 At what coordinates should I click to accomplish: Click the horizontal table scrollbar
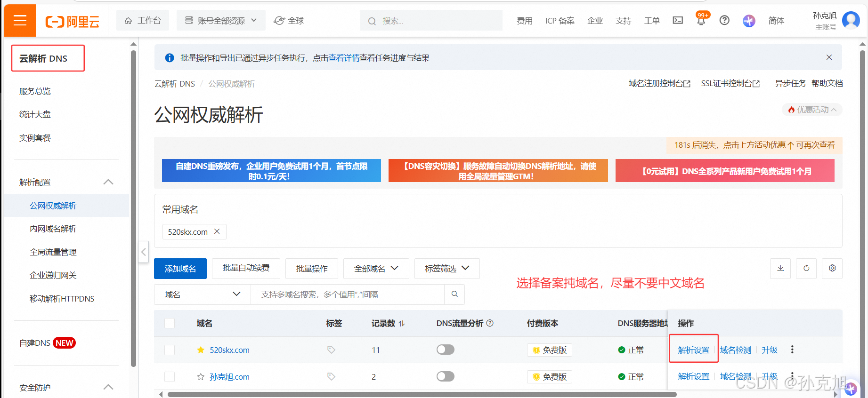[422, 394]
